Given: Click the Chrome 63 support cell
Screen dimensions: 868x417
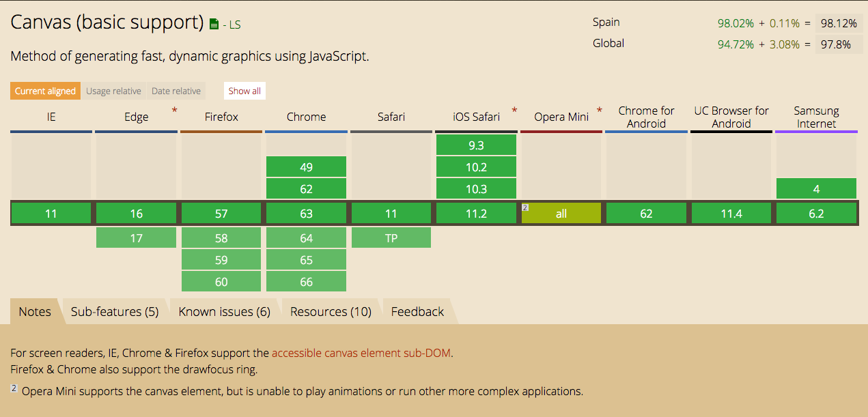Looking at the screenshot, I should [x=306, y=214].
